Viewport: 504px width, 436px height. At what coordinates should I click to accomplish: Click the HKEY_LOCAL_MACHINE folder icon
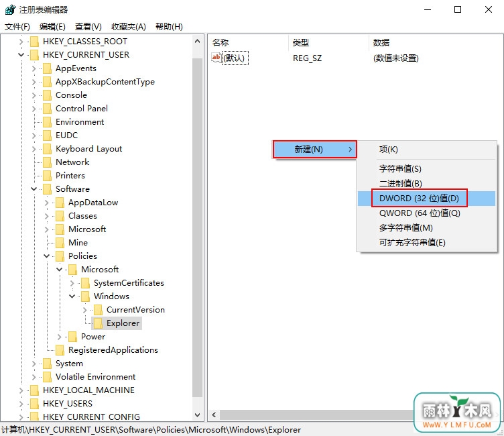click(34, 390)
